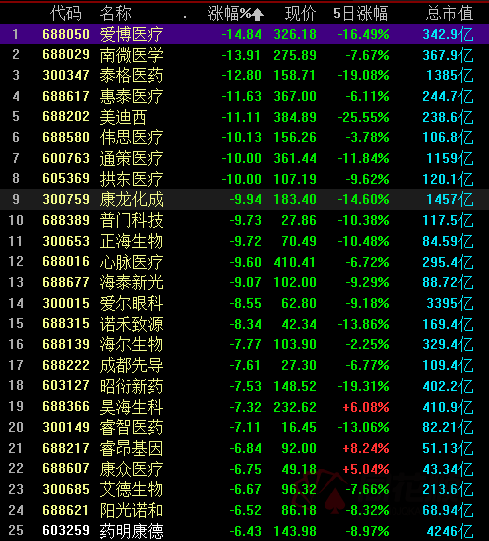Click the -19.31% five-day change
The width and height of the screenshot is (489, 541).
363,386
